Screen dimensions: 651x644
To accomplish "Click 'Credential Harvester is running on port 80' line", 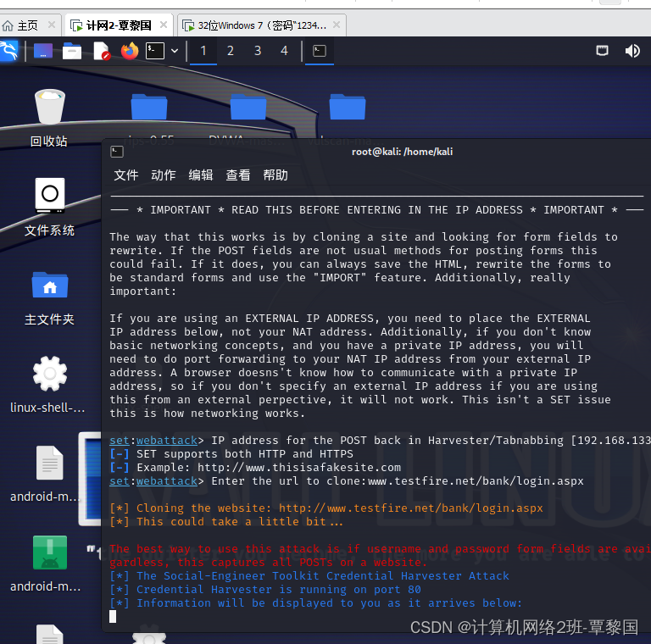I will click(x=264, y=590).
